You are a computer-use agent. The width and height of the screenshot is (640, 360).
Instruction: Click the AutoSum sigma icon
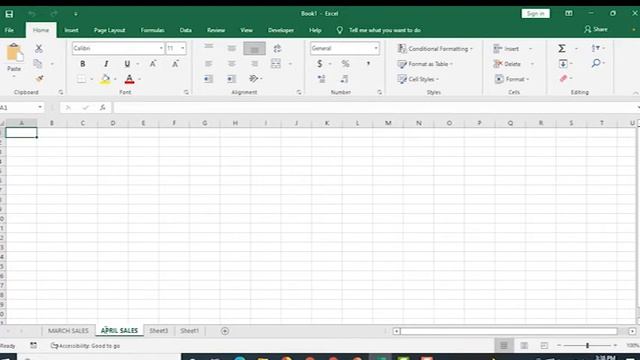(562, 48)
